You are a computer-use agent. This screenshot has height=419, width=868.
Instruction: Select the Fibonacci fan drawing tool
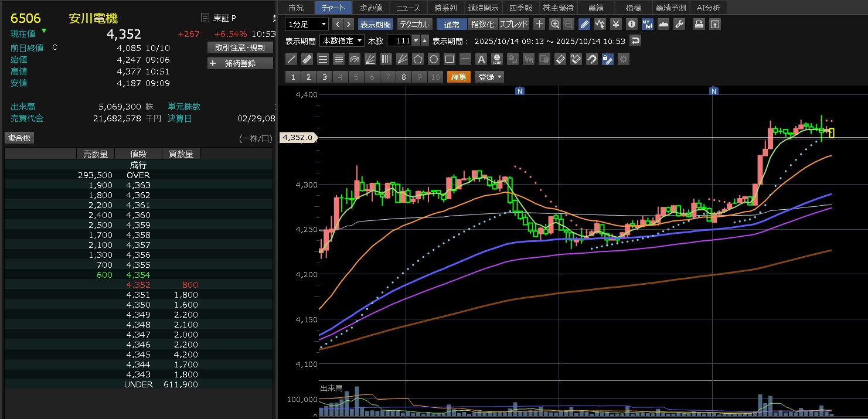coord(370,59)
